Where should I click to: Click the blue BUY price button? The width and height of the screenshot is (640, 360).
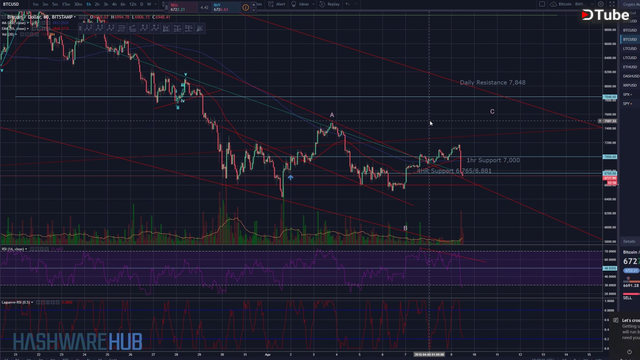[x=226, y=7]
